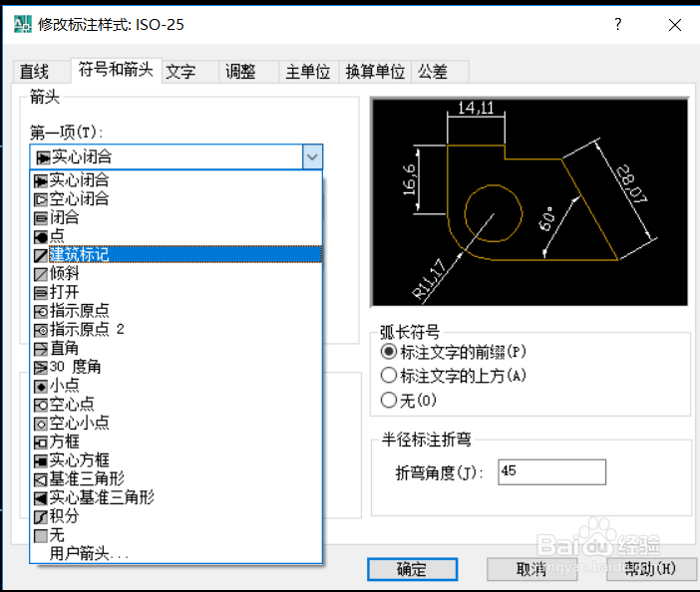
Task: Switch to the 符号和箭头 tab
Action: pyautogui.click(x=116, y=70)
